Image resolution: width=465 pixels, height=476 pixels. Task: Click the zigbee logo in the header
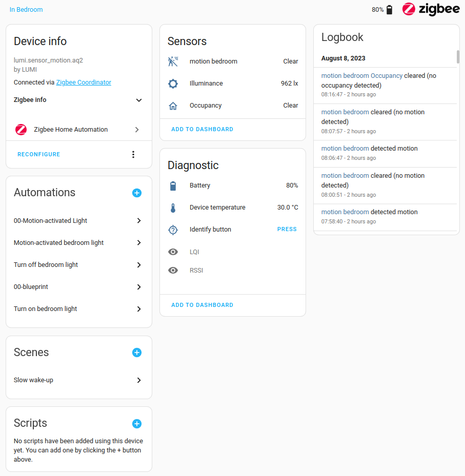[x=431, y=9]
